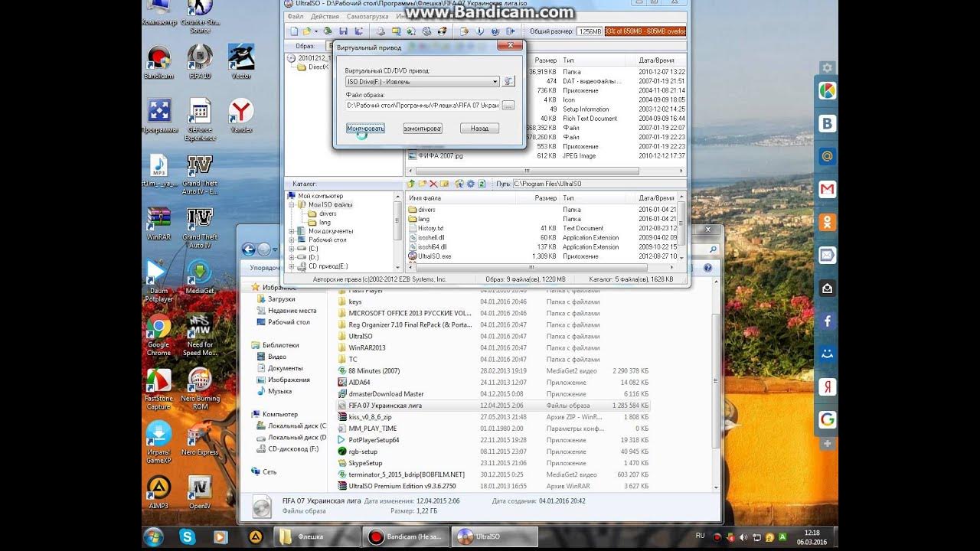
Task: Click the browse ... button for image file
Action: pos(508,106)
